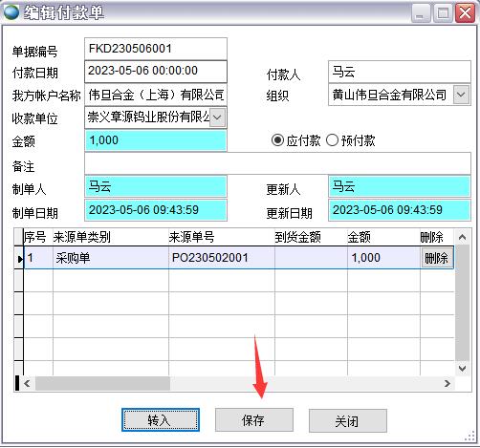Expand the 收款单位 dropdown
The image size is (480, 448).
(217, 117)
